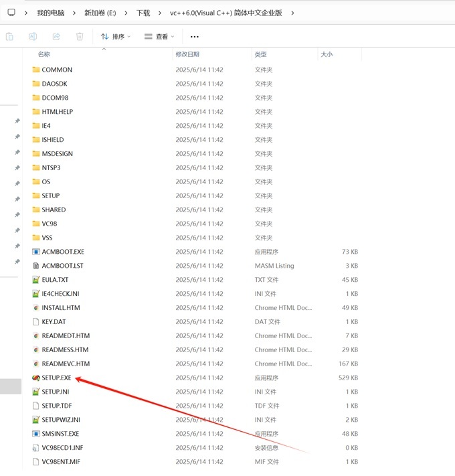Image resolution: width=455 pixels, height=476 pixels.
Task: Open the 查看 view dropdown
Action: click(159, 37)
